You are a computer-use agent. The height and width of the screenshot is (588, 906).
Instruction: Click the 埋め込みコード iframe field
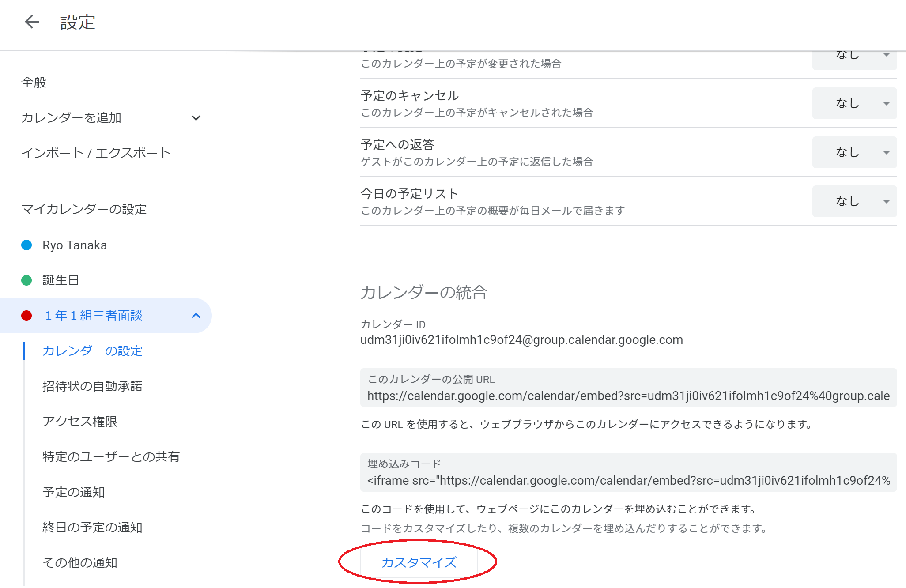628,472
